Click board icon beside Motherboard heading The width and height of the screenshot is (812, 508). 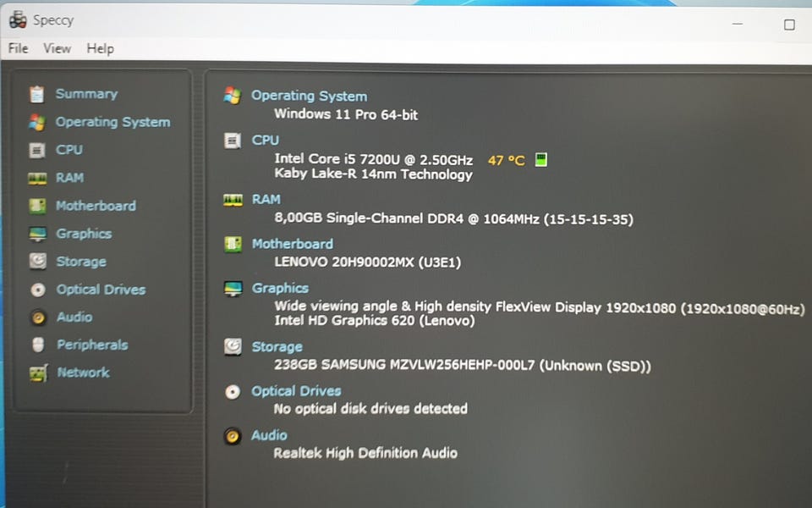tap(233, 244)
